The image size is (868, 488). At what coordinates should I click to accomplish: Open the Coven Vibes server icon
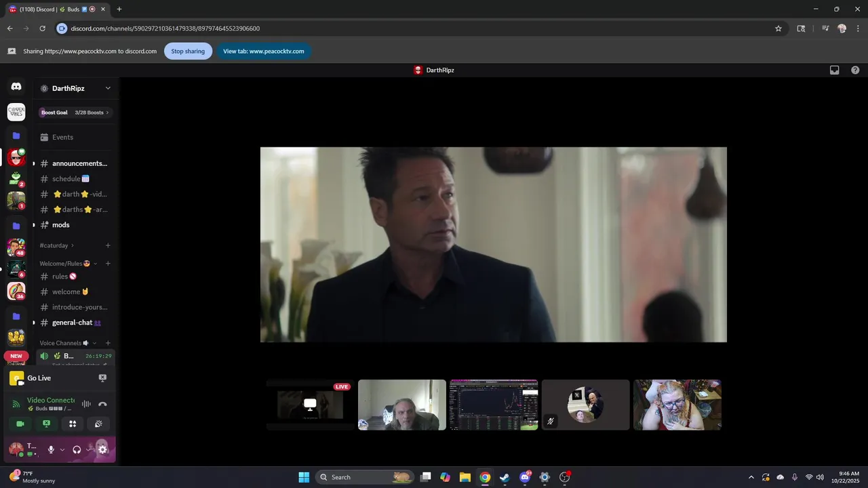click(x=16, y=112)
